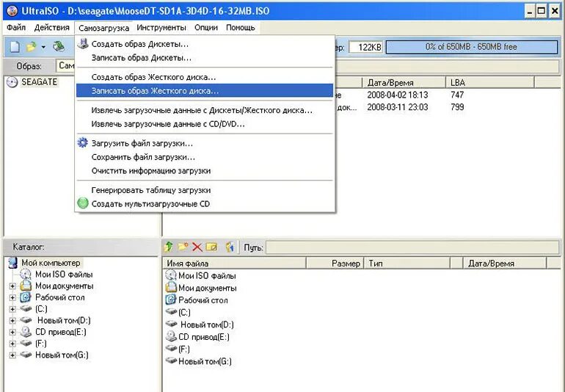Click date 2008-03-11 23:03 in upper list
This screenshot has height=392, width=565.
point(397,107)
